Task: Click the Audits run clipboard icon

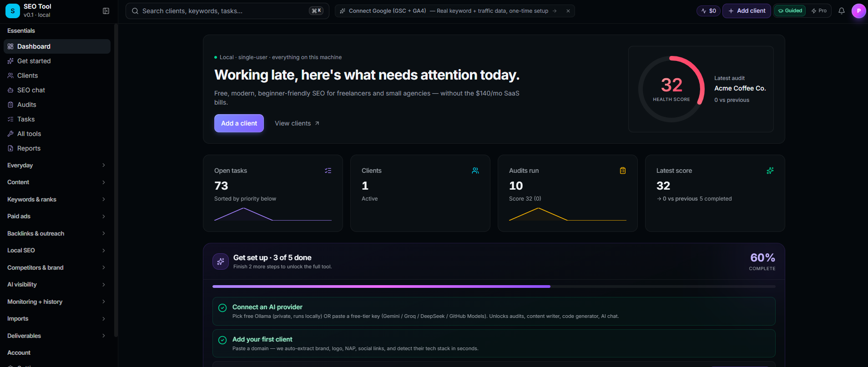Action: [x=623, y=171]
